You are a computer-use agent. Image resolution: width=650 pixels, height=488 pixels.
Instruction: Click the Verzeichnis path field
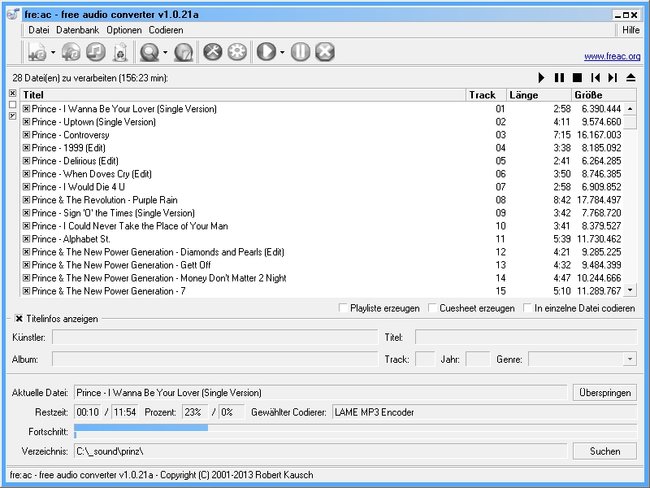(320, 451)
